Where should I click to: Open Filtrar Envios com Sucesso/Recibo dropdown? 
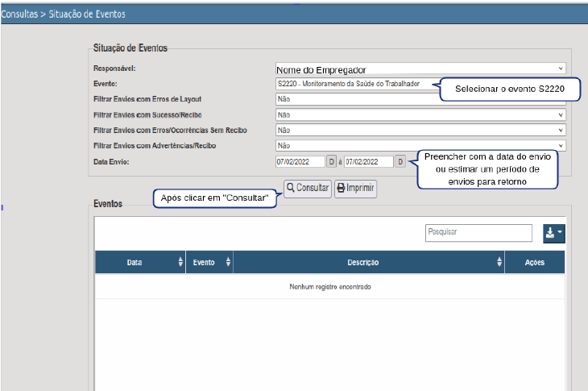420,114
